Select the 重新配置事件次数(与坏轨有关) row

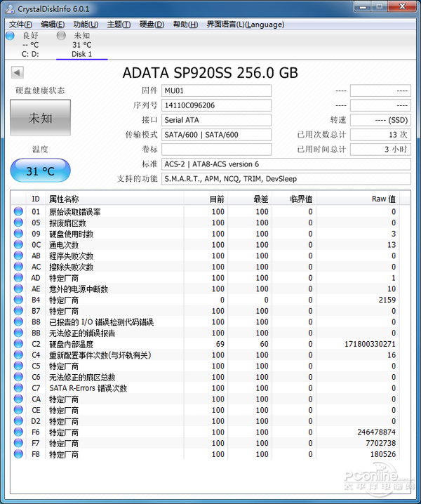click(205, 355)
